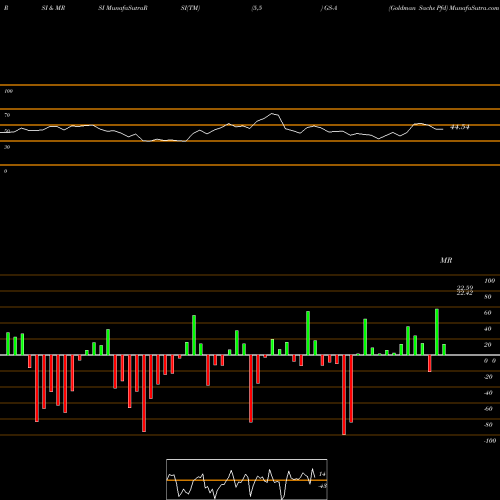Click the value 14 in mini chart
The image size is (500, 500).
point(322,474)
